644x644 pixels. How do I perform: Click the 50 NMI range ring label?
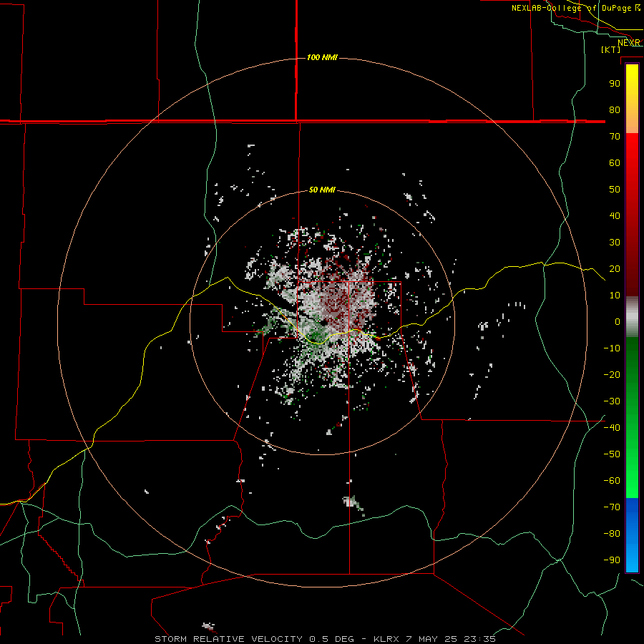322,190
